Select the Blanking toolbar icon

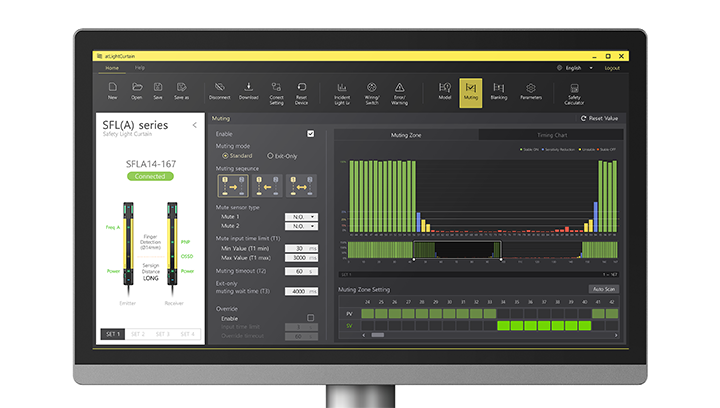click(498, 91)
